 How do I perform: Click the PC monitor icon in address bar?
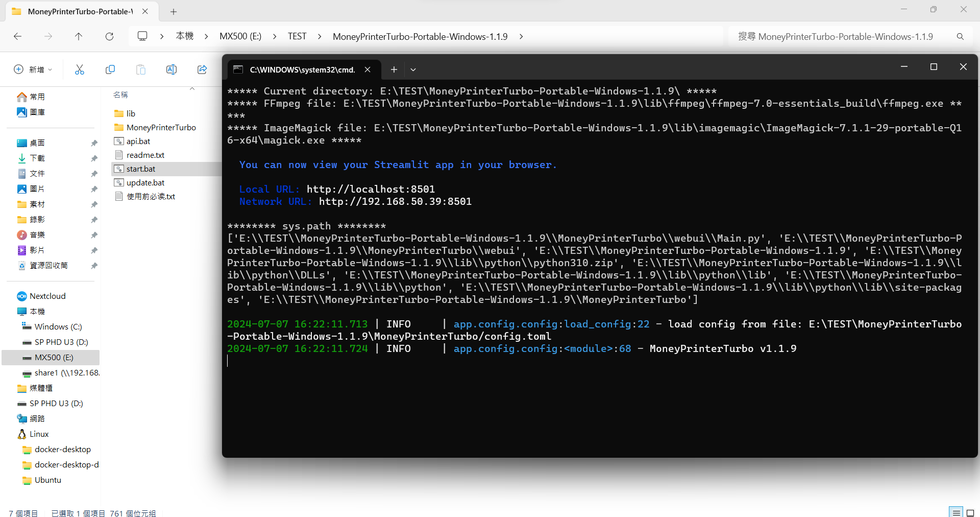(142, 36)
